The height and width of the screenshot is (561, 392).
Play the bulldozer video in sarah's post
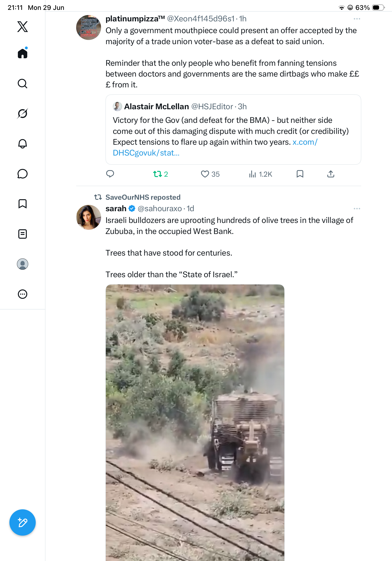click(195, 423)
